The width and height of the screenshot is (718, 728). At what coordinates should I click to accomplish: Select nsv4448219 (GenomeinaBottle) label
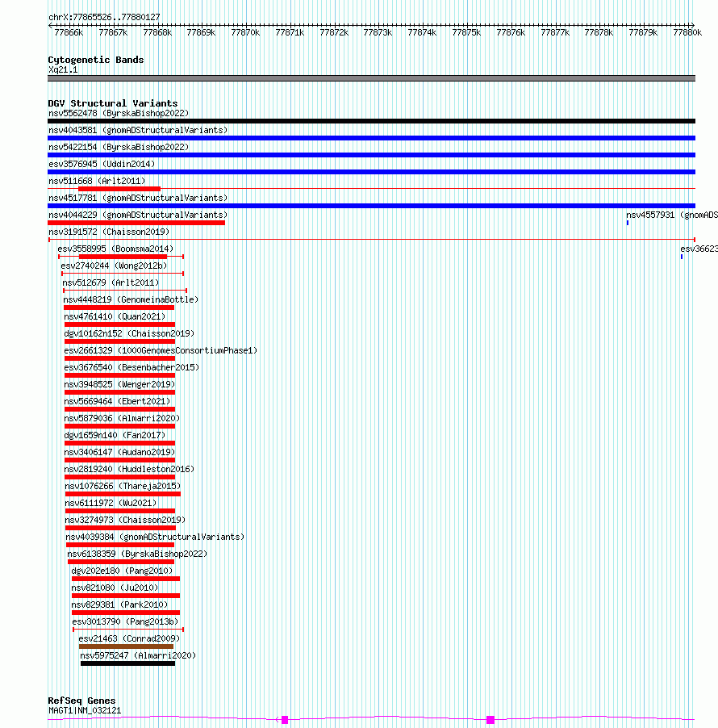(131, 299)
